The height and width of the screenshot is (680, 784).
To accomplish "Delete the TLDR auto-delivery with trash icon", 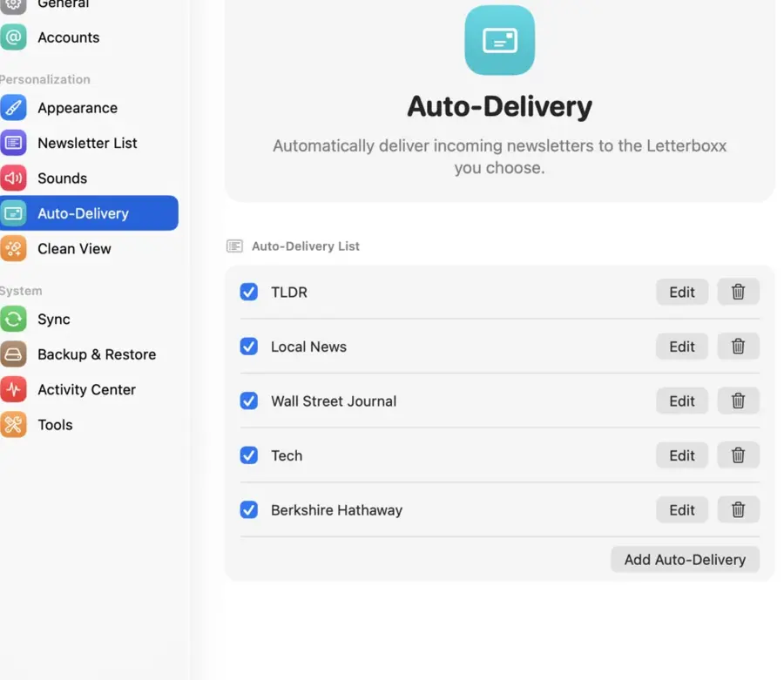I will click(x=738, y=292).
